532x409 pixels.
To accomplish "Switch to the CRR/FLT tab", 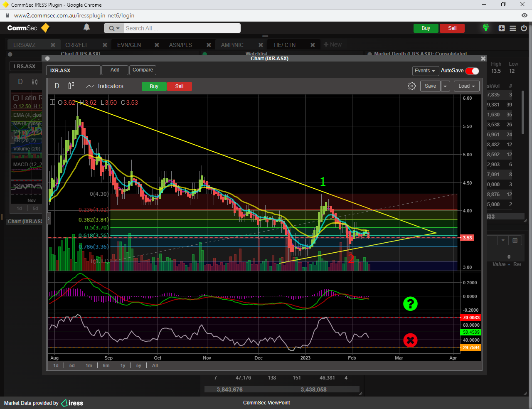I will [x=76, y=45].
